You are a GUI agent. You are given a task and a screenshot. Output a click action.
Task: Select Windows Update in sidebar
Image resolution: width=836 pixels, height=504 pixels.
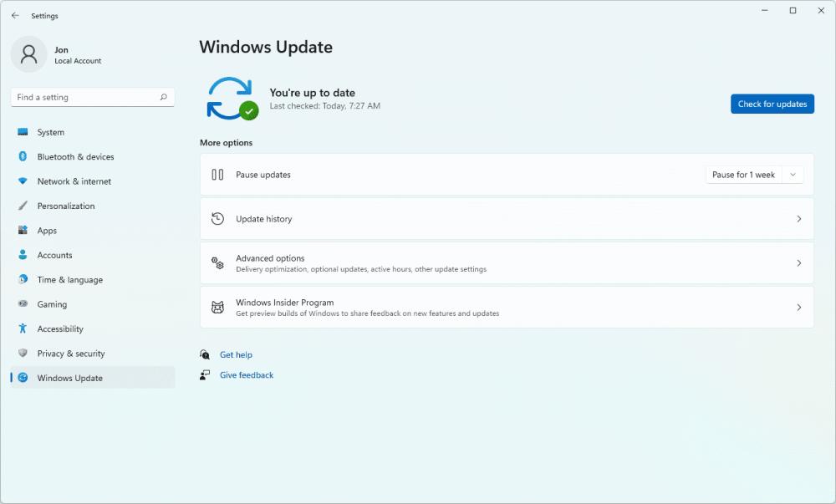[x=93, y=377]
